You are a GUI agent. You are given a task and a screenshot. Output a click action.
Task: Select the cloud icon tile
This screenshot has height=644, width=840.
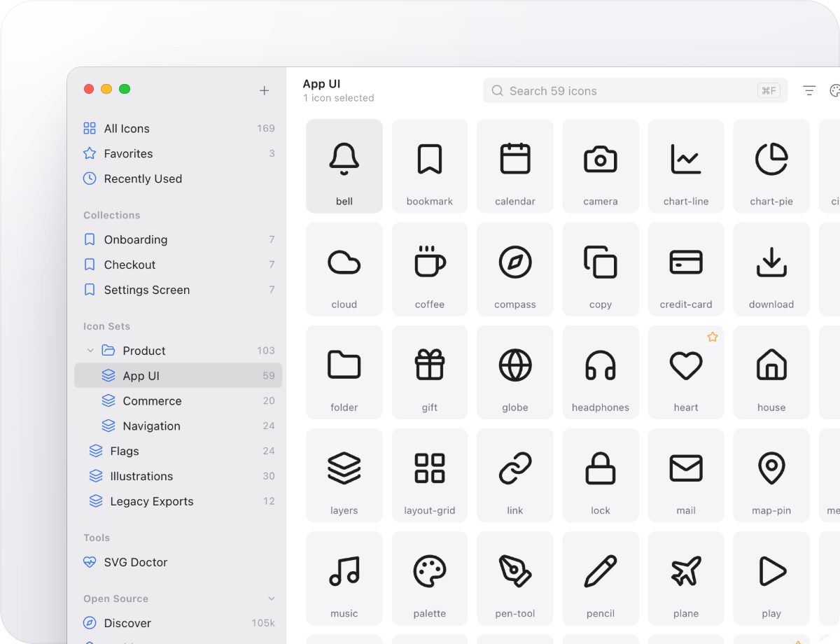point(344,269)
